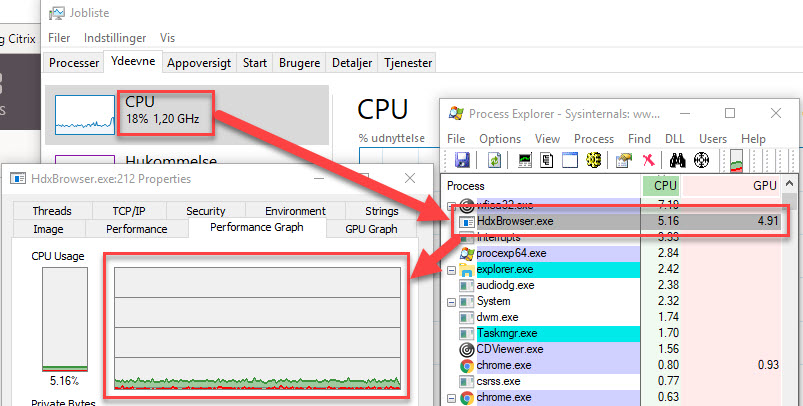Select the csrss.exe process row
The image size is (803, 406).
612,381
